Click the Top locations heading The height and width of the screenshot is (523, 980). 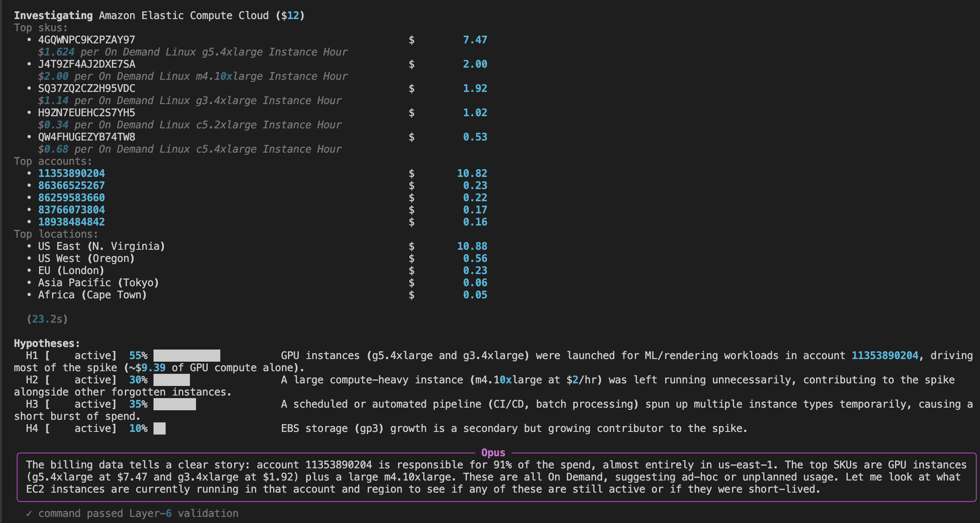coord(56,234)
